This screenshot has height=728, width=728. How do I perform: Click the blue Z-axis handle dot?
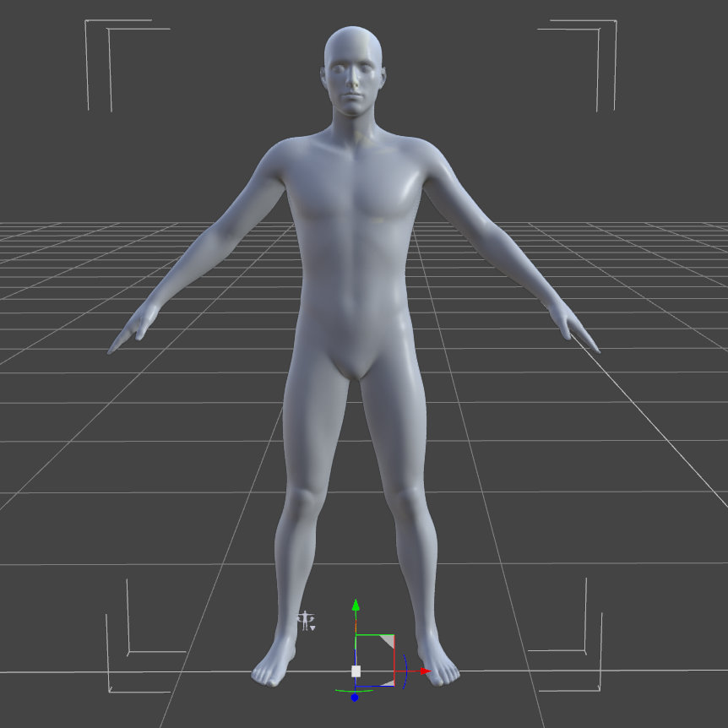355,698
